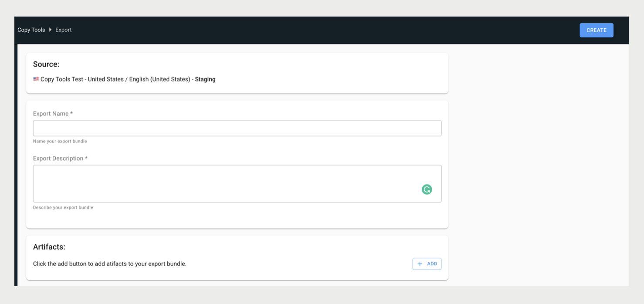This screenshot has width=644, height=304.
Task: Click 'Describe your export bundle' helper text
Action: [x=63, y=208]
